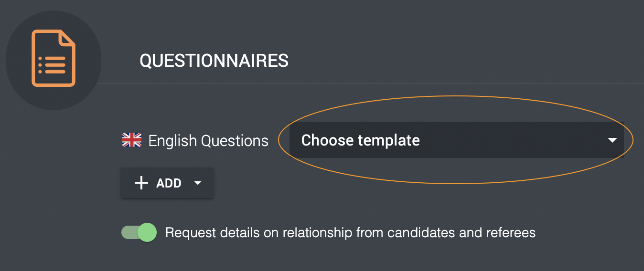Click the divider line below QUESTIONNAIRES heading

tap(373, 83)
